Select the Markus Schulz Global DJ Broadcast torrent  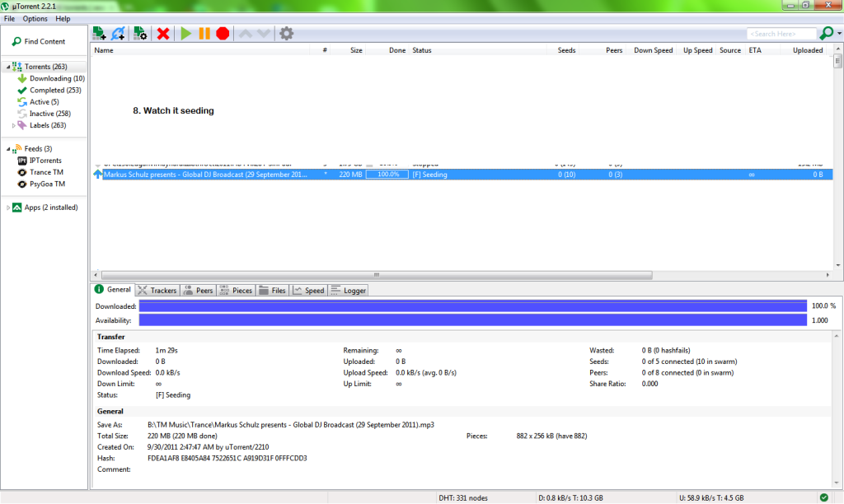click(x=462, y=175)
